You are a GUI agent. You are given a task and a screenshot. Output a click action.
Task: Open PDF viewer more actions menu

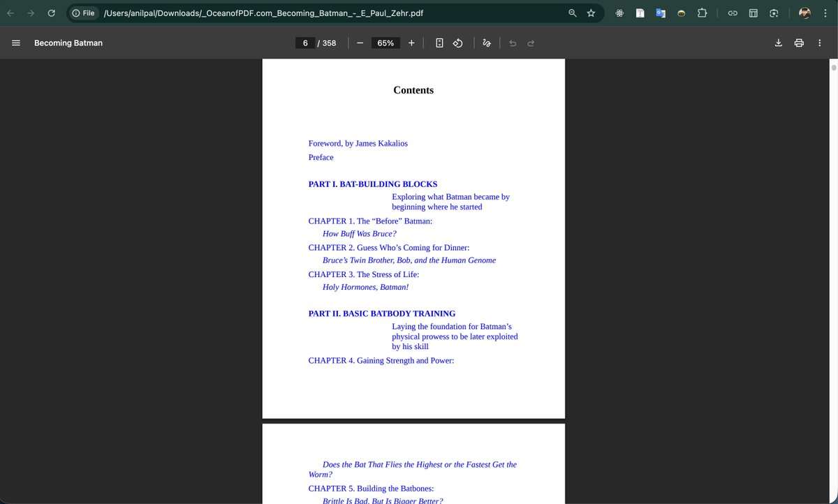[x=819, y=43]
